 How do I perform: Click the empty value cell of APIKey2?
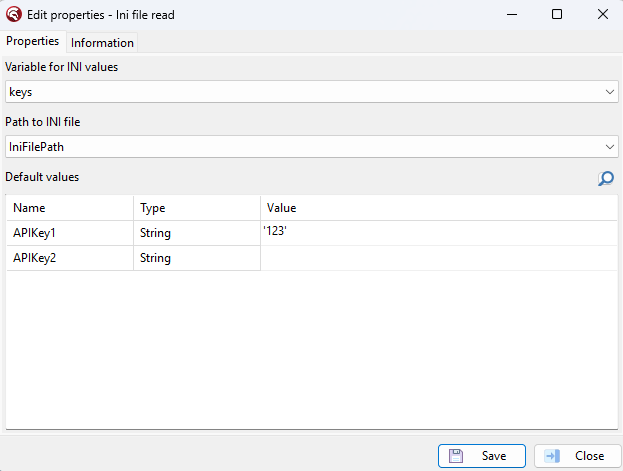tap(439, 258)
